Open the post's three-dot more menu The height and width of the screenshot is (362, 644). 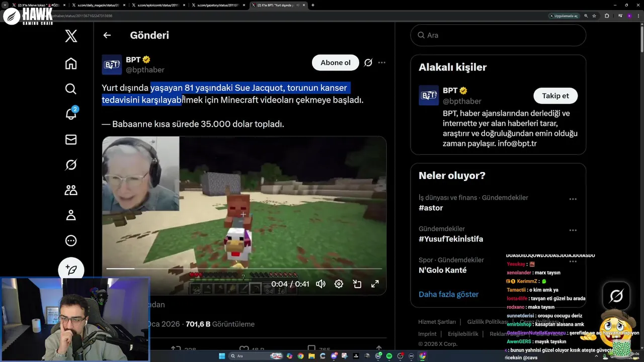point(382,63)
